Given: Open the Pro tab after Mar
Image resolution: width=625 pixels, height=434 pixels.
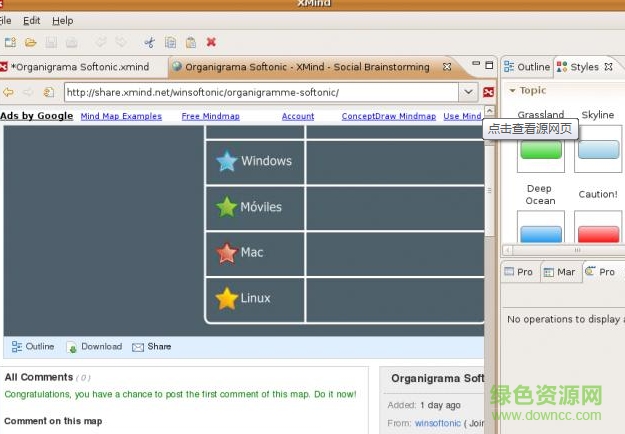Looking at the screenshot, I should [x=600, y=272].
